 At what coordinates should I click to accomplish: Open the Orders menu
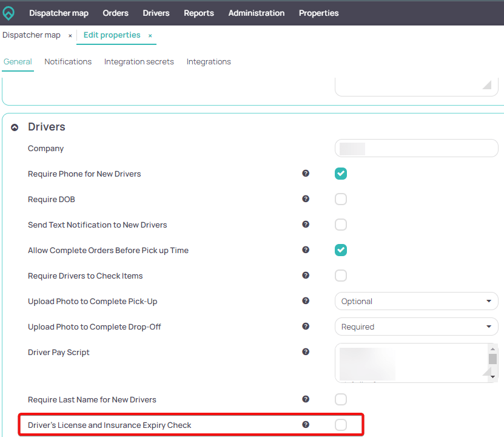click(115, 13)
